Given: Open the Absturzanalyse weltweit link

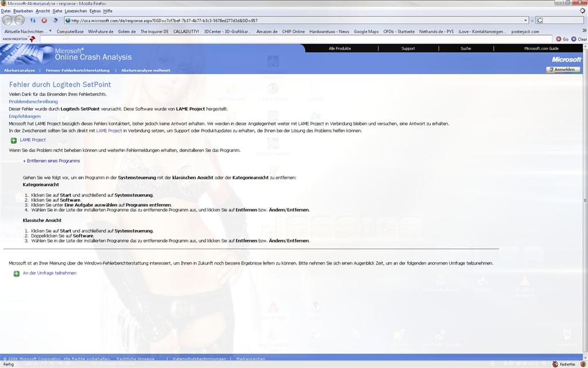Looking at the screenshot, I should click(145, 70).
